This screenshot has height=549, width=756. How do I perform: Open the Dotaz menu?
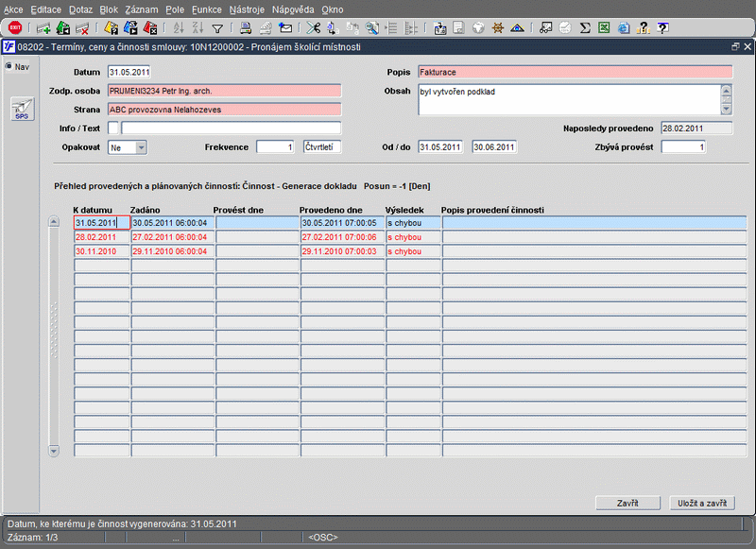[x=80, y=9]
